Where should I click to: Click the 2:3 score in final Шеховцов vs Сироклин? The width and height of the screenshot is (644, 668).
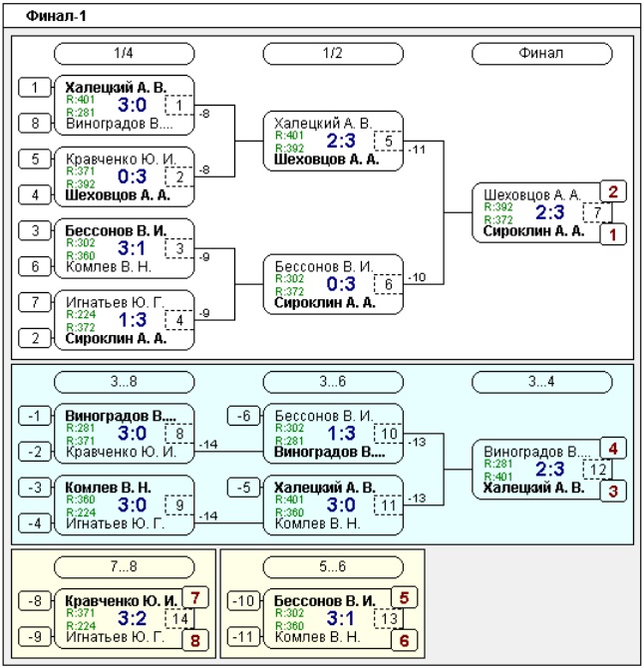(550, 212)
